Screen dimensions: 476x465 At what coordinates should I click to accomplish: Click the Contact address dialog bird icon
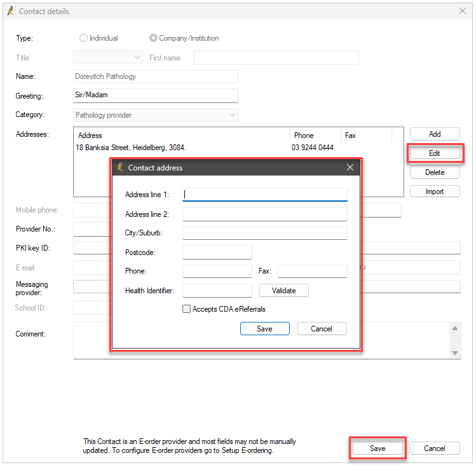tap(120, 167)
